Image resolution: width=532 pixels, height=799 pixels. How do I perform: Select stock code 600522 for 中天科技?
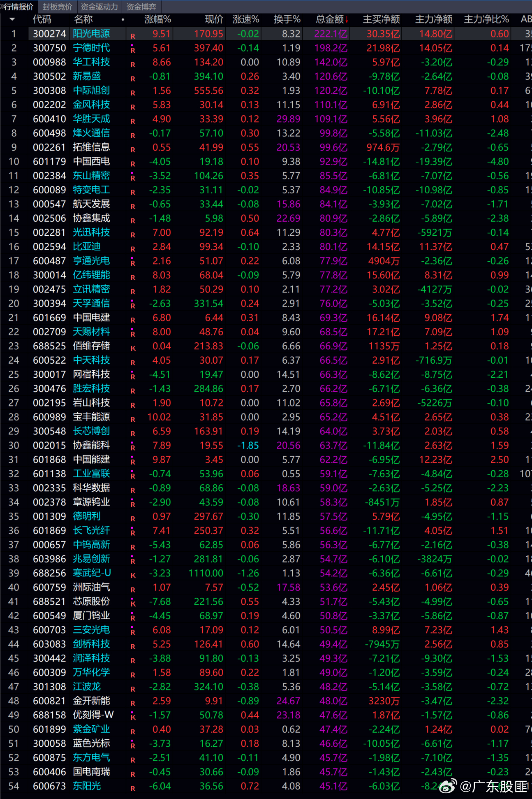pos(49,360)
